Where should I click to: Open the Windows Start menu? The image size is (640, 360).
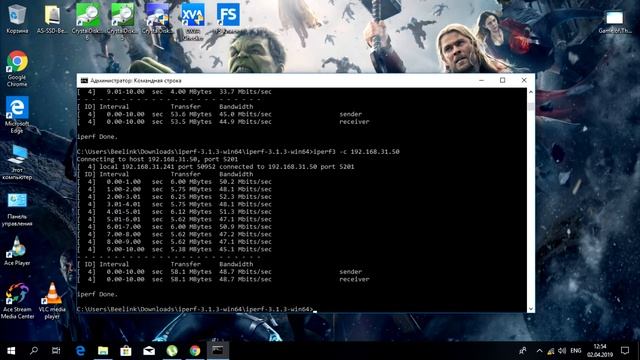(11, 351)
